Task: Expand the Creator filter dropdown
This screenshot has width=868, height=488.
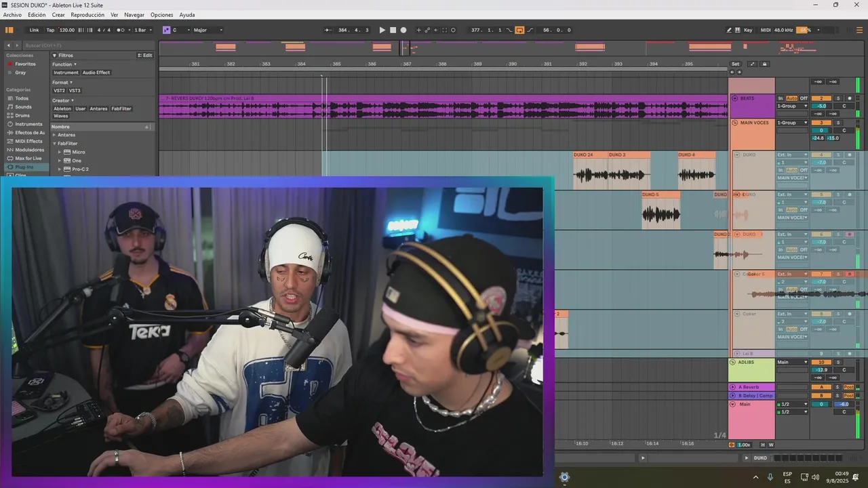Action: click(62, 100)
